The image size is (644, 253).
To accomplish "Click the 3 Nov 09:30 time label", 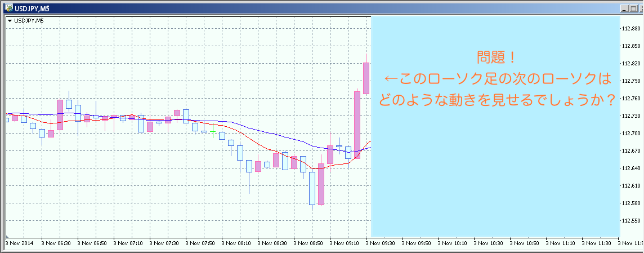I will tap(381, 243).
